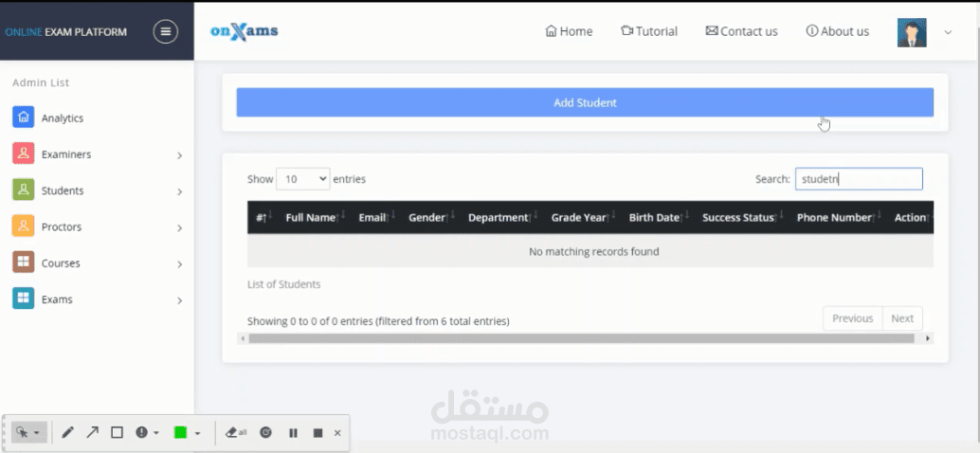Open the Tutorial nav link

(x=648, y=31)
